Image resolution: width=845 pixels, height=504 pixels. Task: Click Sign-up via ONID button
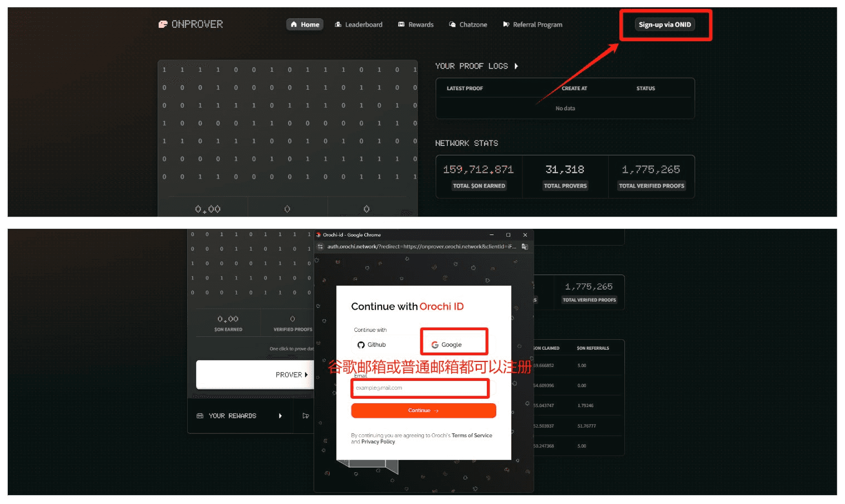665,25
